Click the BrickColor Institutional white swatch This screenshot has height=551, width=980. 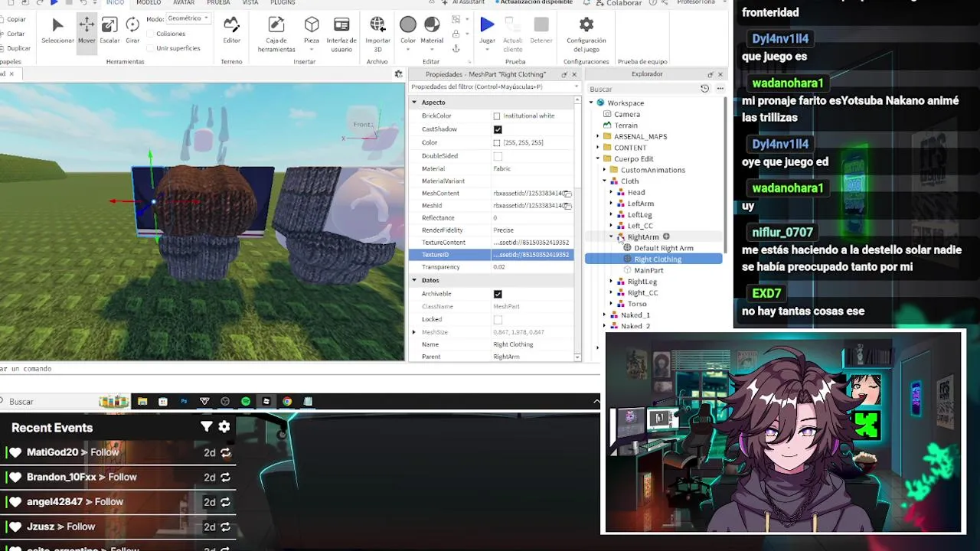497,116
